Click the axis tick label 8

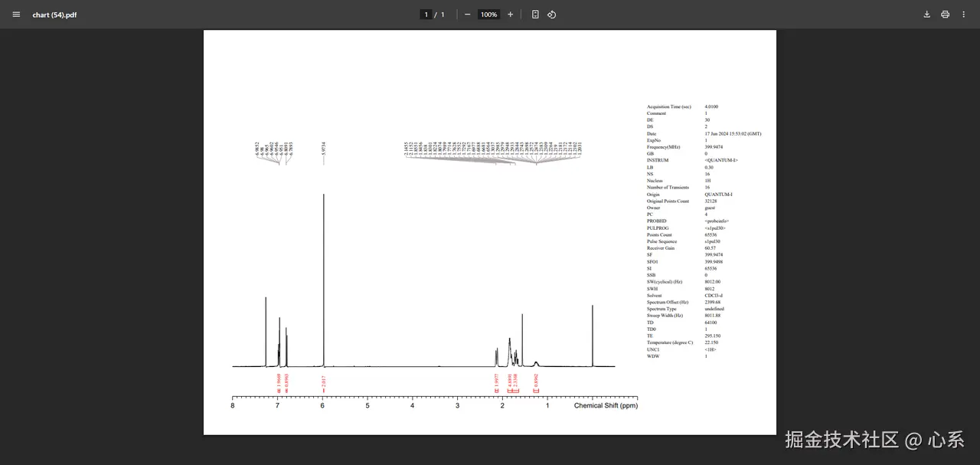(233, 405)
